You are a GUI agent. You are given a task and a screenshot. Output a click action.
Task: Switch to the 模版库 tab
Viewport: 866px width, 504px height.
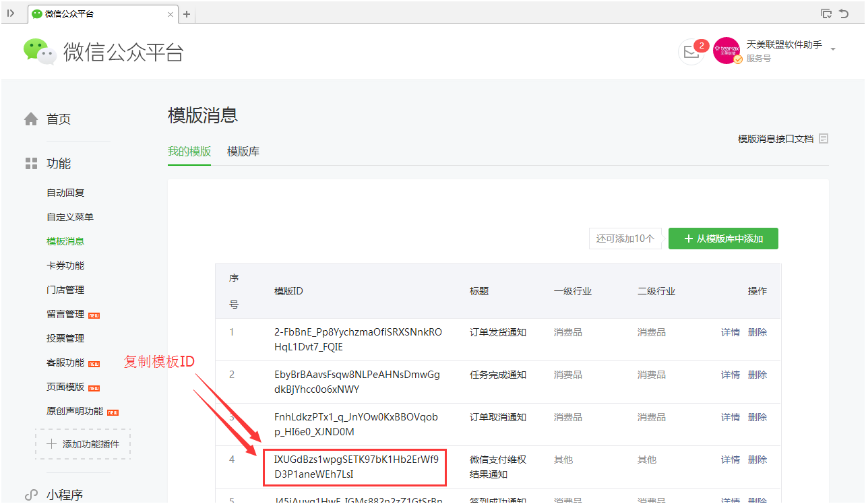(243, 152)
